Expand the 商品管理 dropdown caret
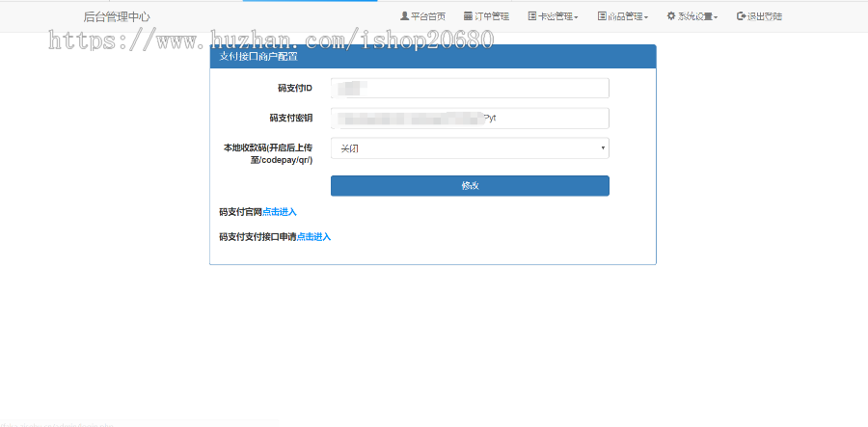 pyautogui.click(x=646, y=17)
